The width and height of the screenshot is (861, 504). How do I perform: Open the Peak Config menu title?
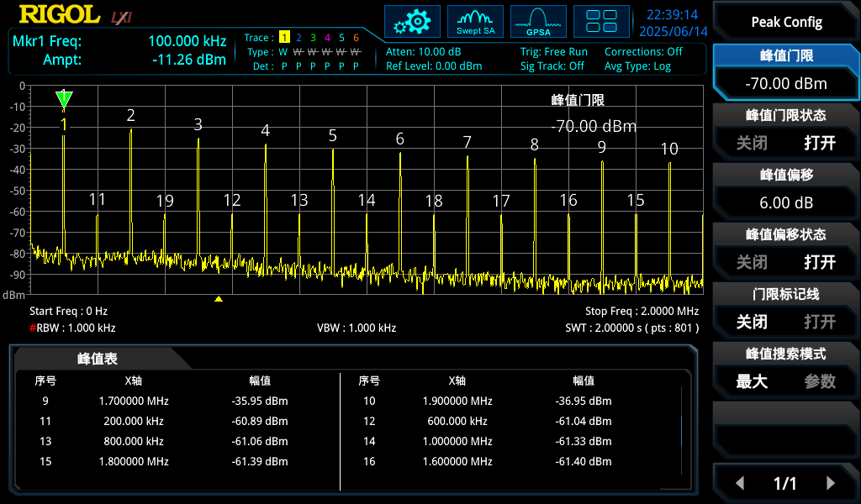[786, 22]
